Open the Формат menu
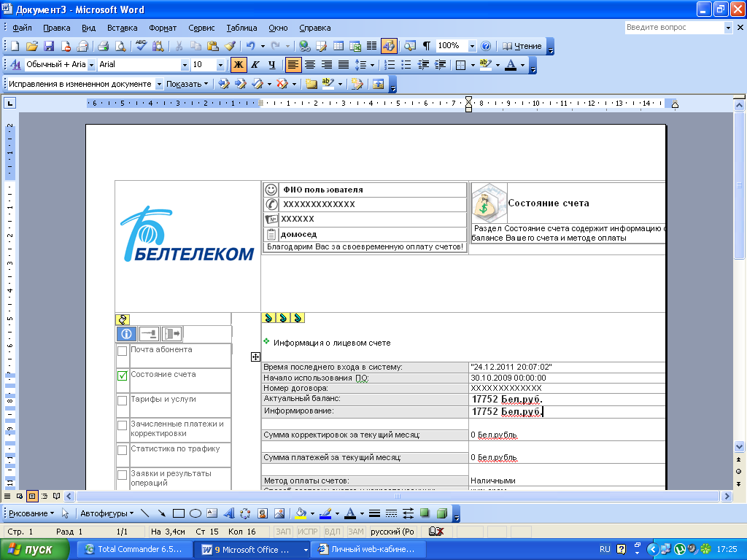 tap(163, 28)
